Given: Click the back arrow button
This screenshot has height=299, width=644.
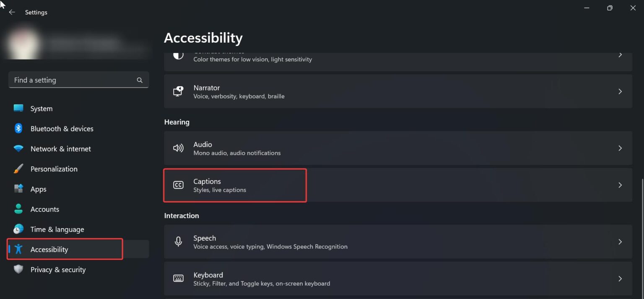Looking at the screenshot, I should pyautogui.click(x=11, y=12).
